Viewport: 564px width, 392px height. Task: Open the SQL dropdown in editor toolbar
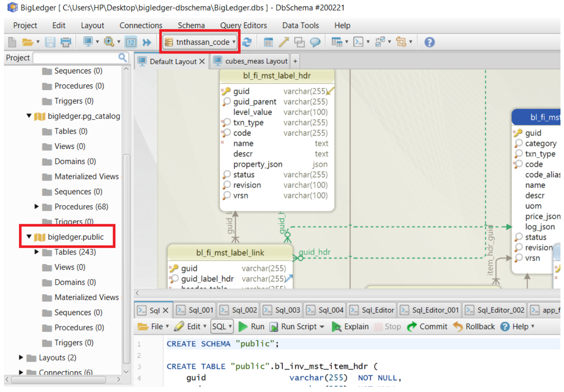pos(222,327)
